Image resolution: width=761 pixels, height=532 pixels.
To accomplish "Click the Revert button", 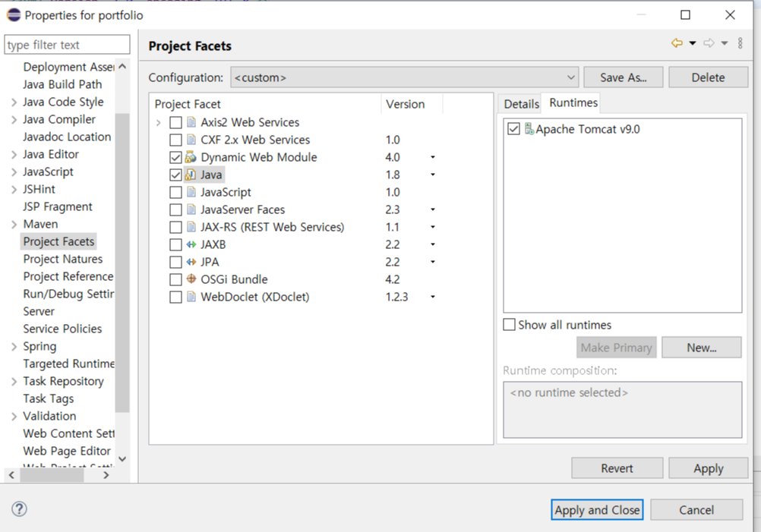I will click(x=617, y=468).
